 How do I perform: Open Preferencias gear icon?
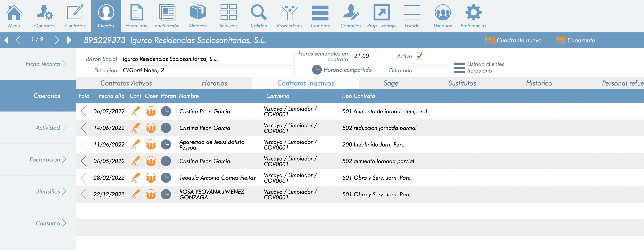click(x=473, y=13)
